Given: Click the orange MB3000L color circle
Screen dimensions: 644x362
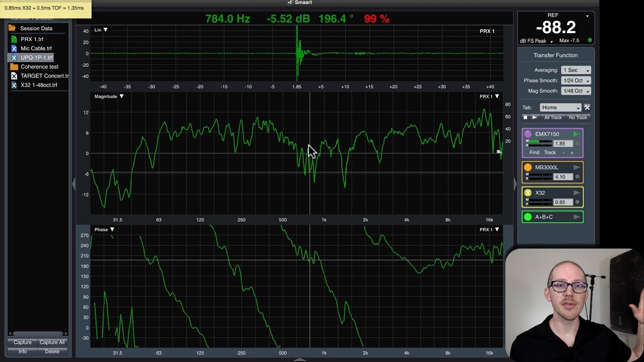Looking at the screenshot, I should pos(528,167).
